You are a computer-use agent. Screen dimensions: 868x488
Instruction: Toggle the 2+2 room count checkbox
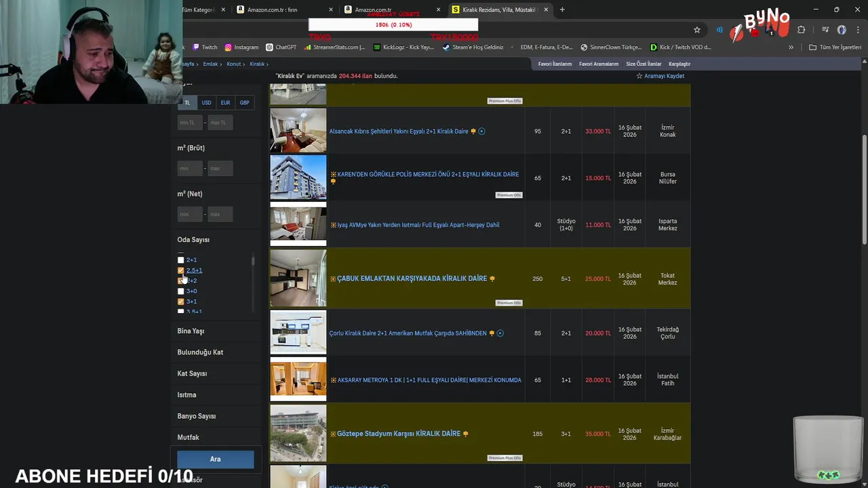tap(180, 281)
